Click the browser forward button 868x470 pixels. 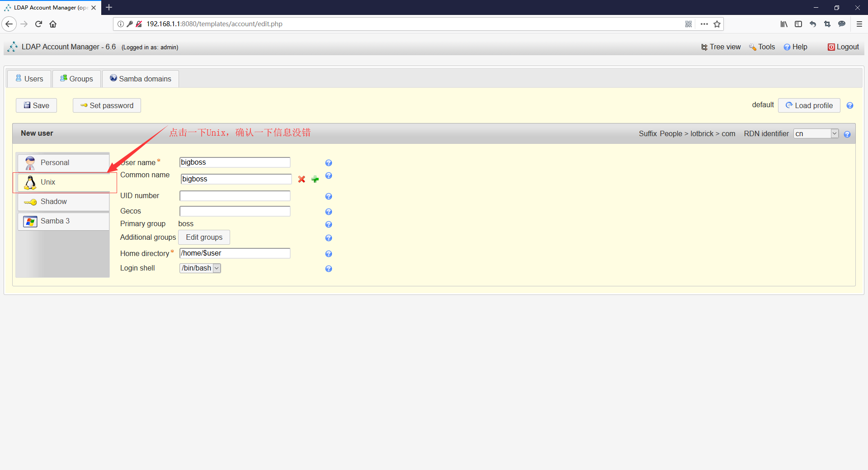point(24,24)
